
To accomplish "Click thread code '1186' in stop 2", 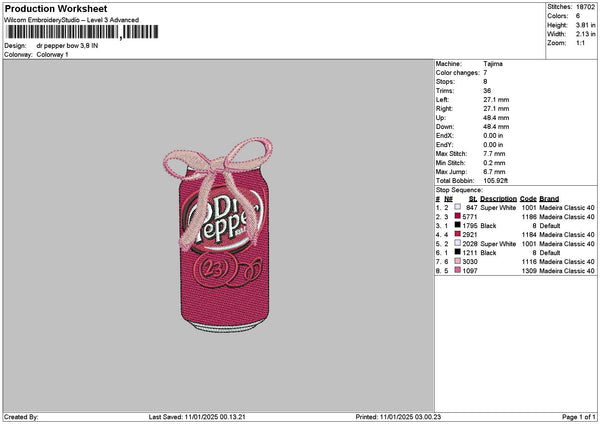I will coord(529,217).
